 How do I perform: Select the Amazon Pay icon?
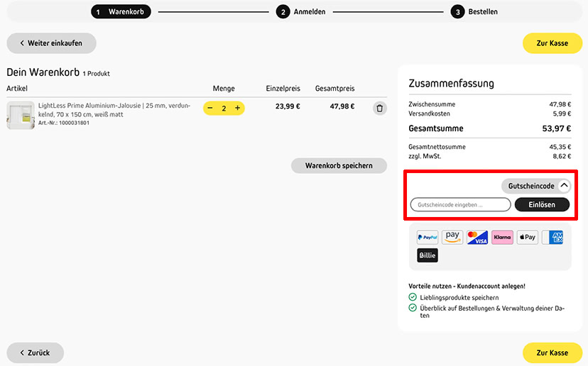coord(452,237)
